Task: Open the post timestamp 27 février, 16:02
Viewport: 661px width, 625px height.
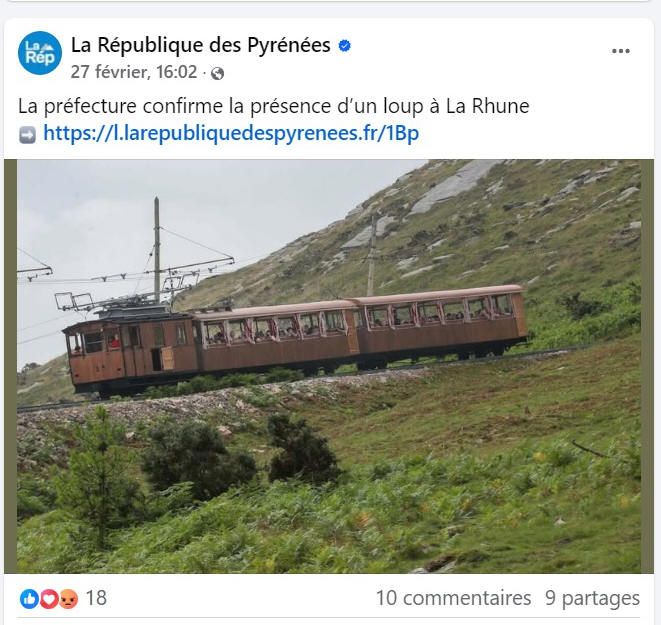Action: pyautogui.click(x=134, y=72)
